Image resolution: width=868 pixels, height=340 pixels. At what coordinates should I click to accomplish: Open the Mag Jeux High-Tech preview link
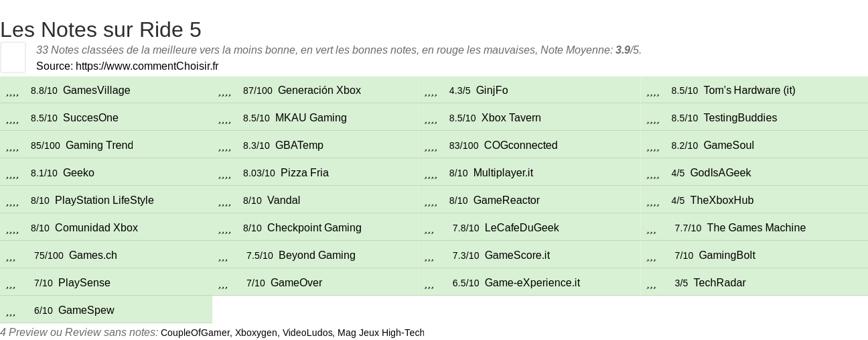coord(381,333)
